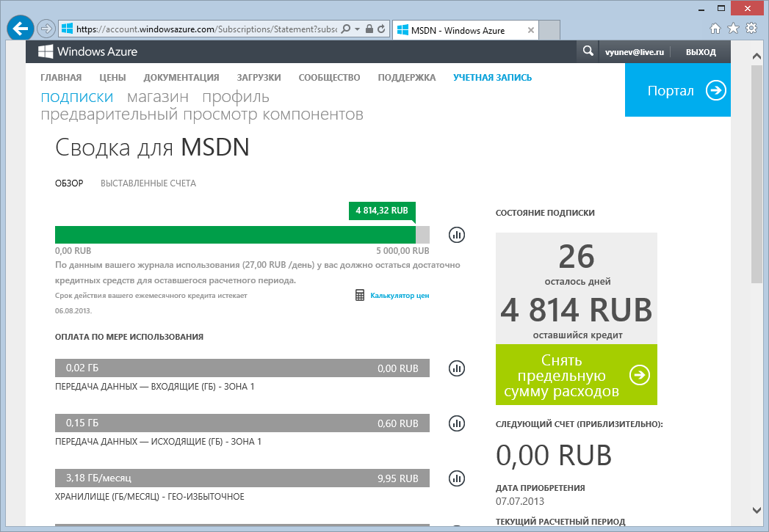Viewport: 769px width, 532px height.
Task: Click the 0,15 ГБ outgoing data usage bar
Action: click(x=242, y=423)
